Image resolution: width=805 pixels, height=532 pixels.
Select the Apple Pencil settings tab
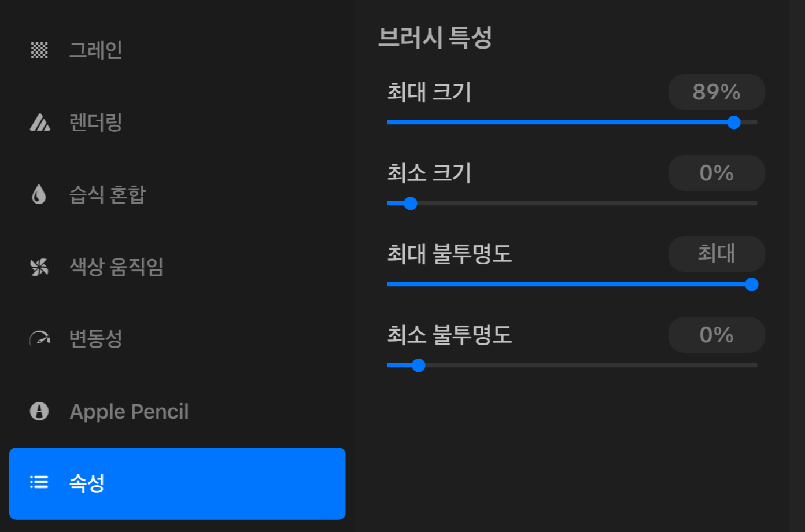coord(129,411)
